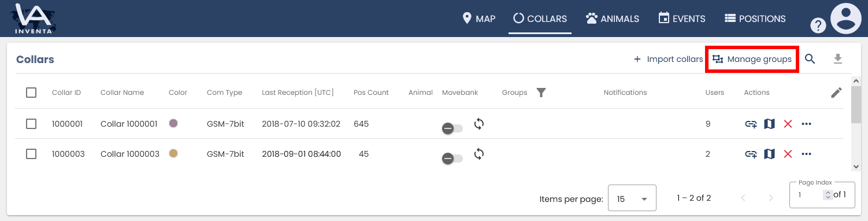Image resolution: width=868 pixels, height=221 pixels.
Task: Open map icon for Collar 1000003
Action: click(769, 154)
